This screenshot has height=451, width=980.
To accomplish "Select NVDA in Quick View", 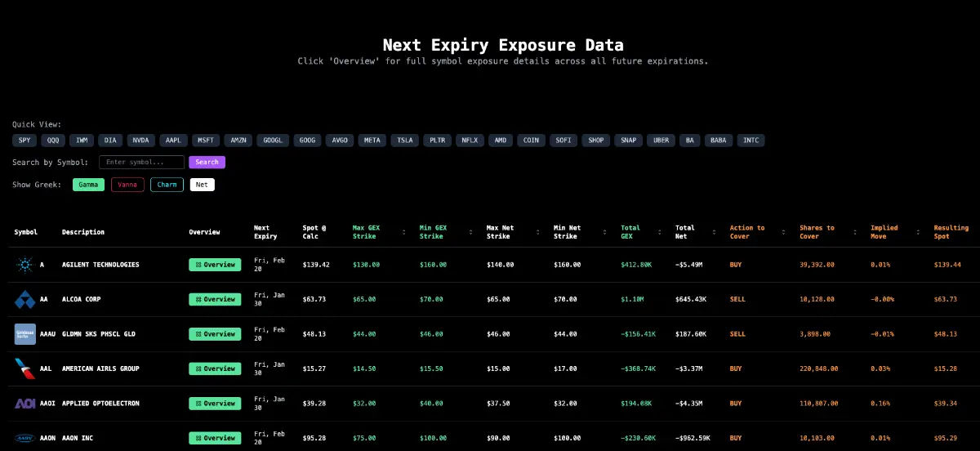I will [140, 141].
